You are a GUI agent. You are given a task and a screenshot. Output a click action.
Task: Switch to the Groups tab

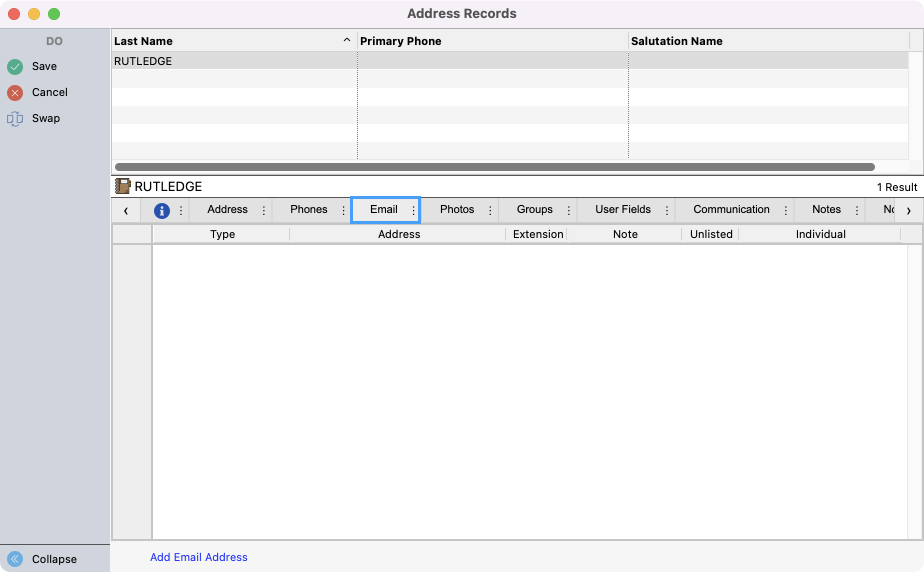[x=534, y=209]
